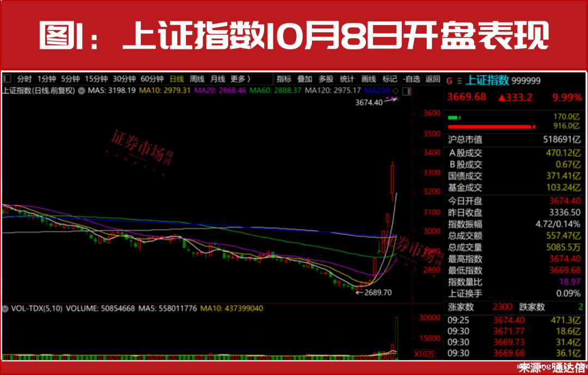Switch to 分时 intraday view
This screenshot has width=588, height=375.
click(x=24, y=79)
